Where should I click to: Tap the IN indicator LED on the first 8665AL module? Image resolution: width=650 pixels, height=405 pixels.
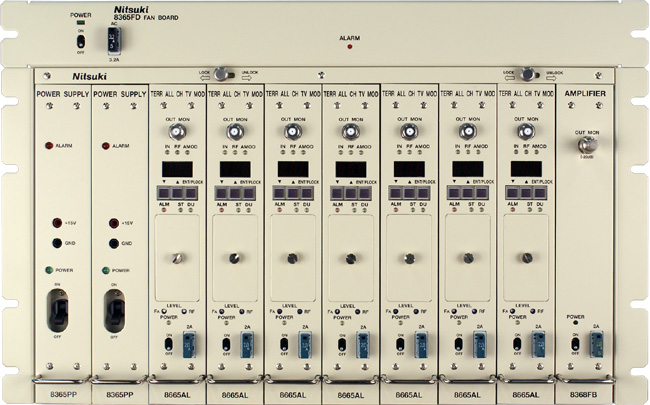(167, 153)
